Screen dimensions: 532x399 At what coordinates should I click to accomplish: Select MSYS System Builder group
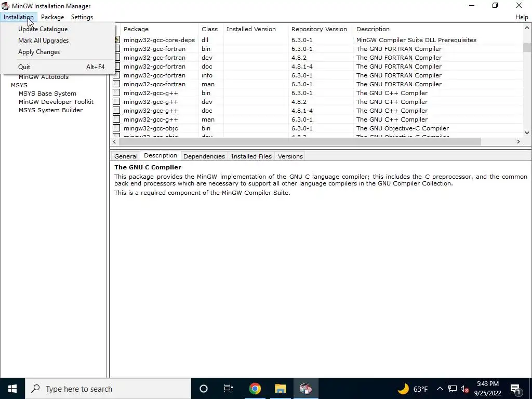click(50, 110)
